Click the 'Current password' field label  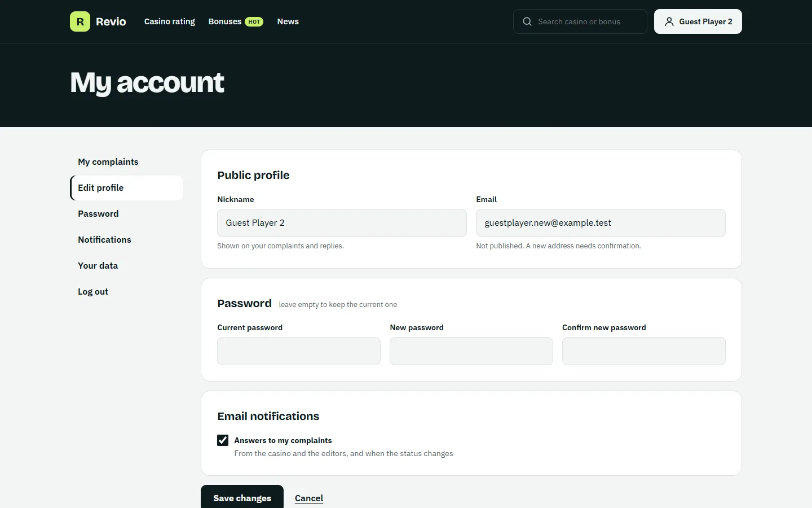pyautogui.click(x=250, y=327)
